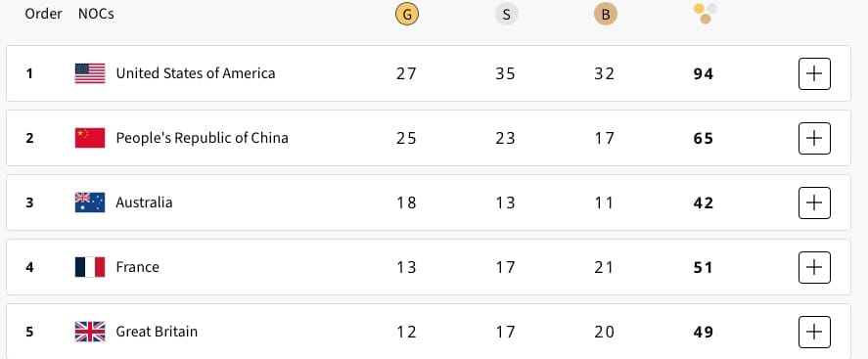868x359 pixels.
Task: Expand Australia medal breakdown plus button
Action: point(814,203)
